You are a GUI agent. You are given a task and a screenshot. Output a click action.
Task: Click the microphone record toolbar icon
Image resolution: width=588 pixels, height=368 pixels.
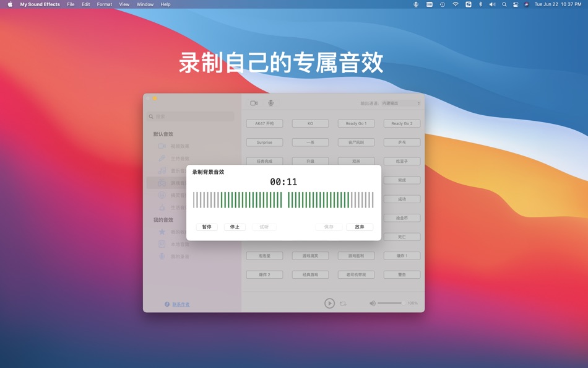click(270, 103)
